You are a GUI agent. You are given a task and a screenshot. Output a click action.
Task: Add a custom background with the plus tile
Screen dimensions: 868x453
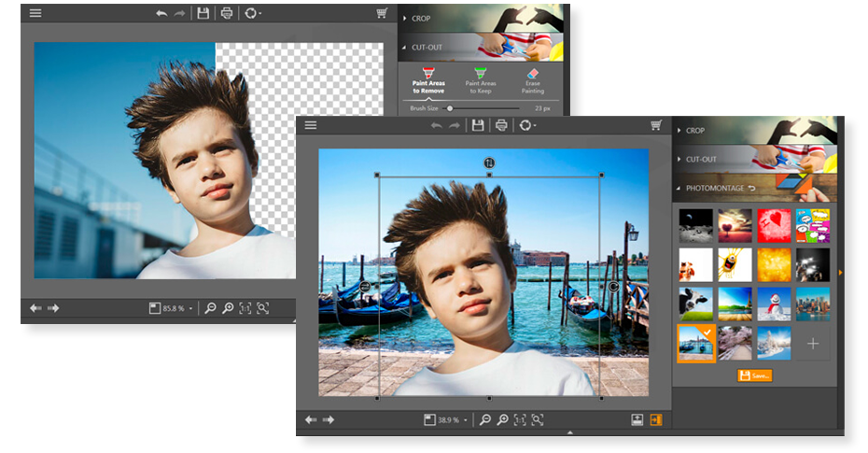[813, 344]
